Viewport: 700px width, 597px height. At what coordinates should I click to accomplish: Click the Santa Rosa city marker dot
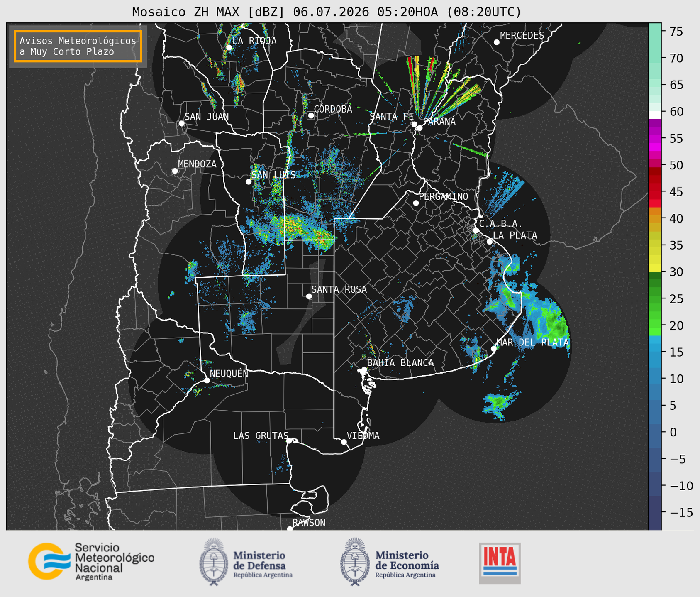309,296
